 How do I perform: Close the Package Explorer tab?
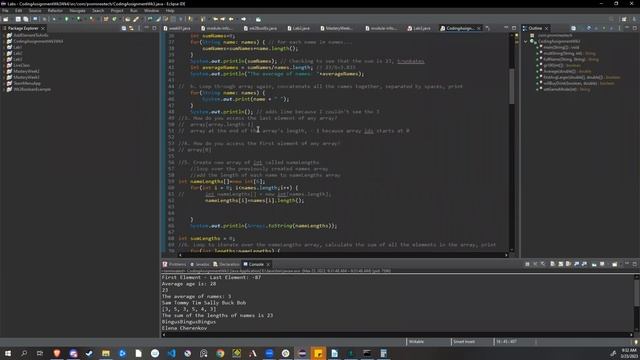point(43,28)
